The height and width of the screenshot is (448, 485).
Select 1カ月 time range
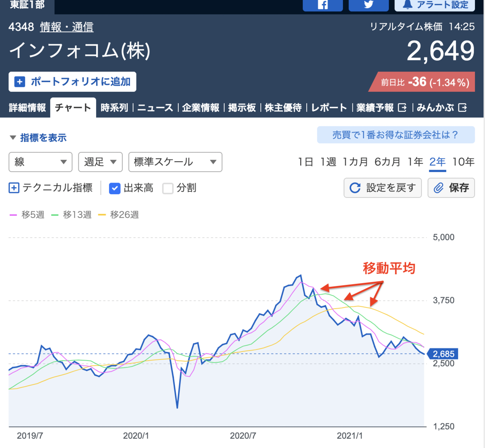point(355,162)
